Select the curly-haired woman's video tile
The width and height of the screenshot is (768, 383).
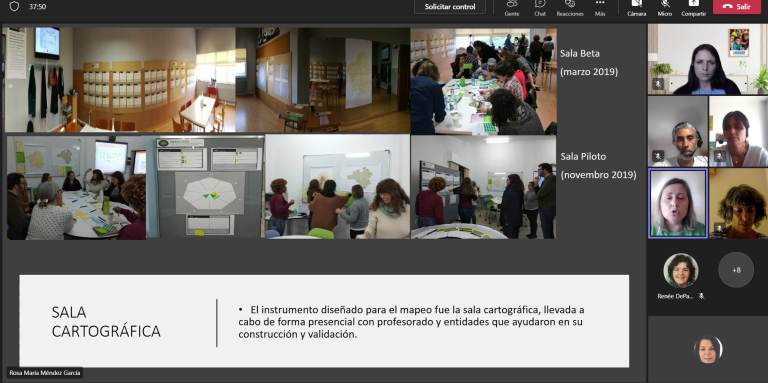point(739,203)
